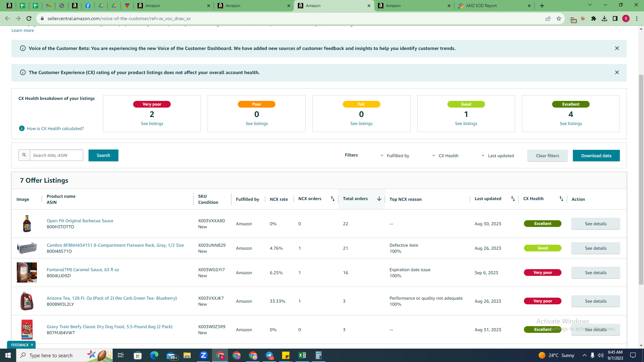Close the FEEDBACK widget
This screenshot has height=362, width=644.
(32, 345)
